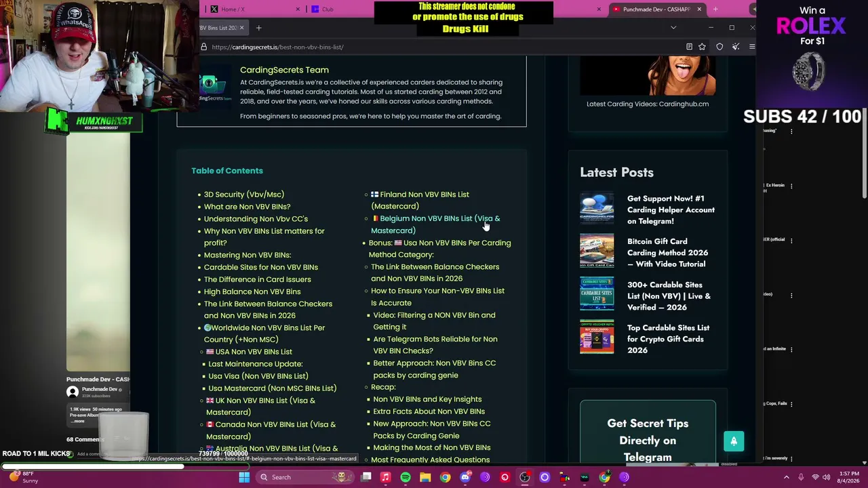Close the Home / X tab

click(x=298, y=9)
